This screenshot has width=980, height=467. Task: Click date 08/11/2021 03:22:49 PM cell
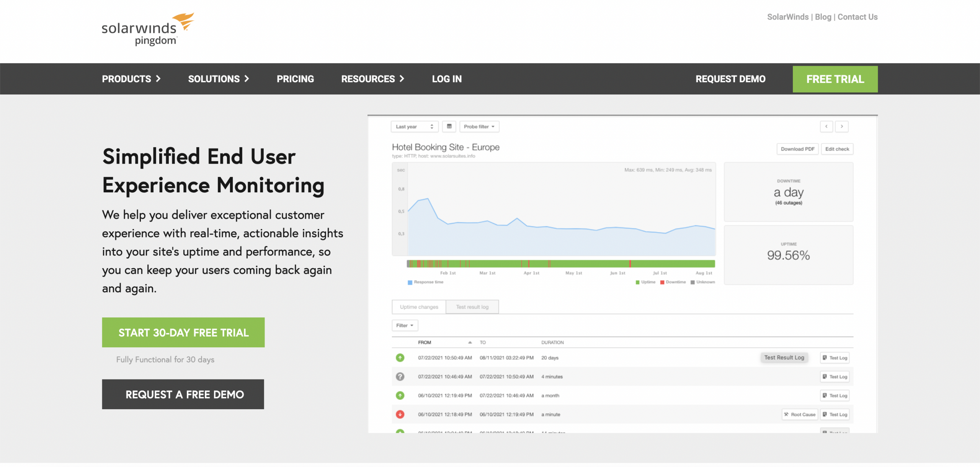506,358
